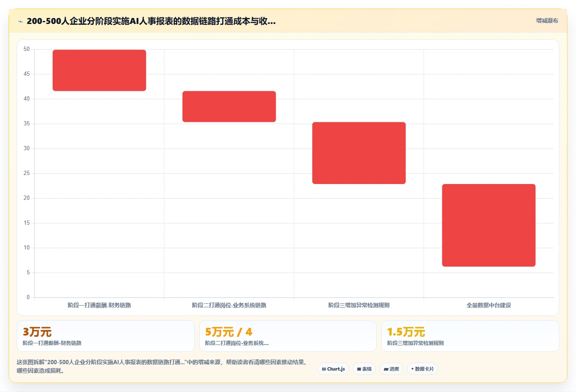The height and width of the screenshot is (392, 576).
Task: Click y-axis value 50
Action: pyautogui.click(x=27, y=49)
